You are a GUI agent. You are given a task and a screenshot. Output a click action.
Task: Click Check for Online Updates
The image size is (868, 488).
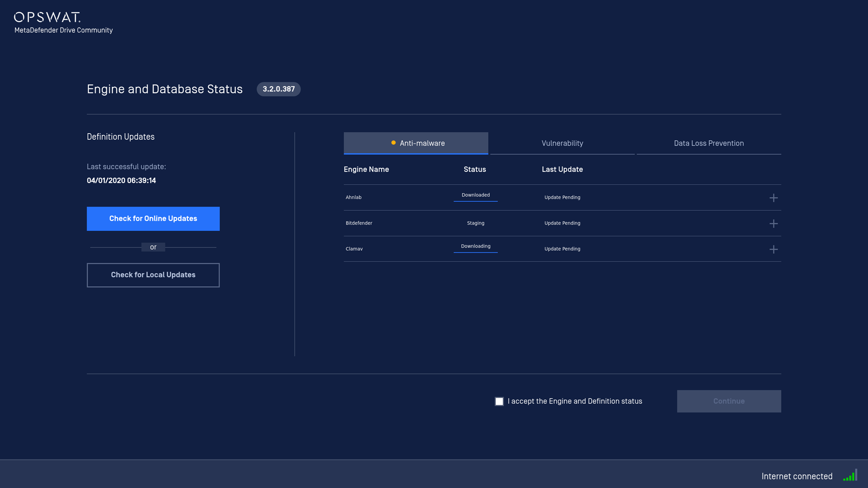point(153,219)
